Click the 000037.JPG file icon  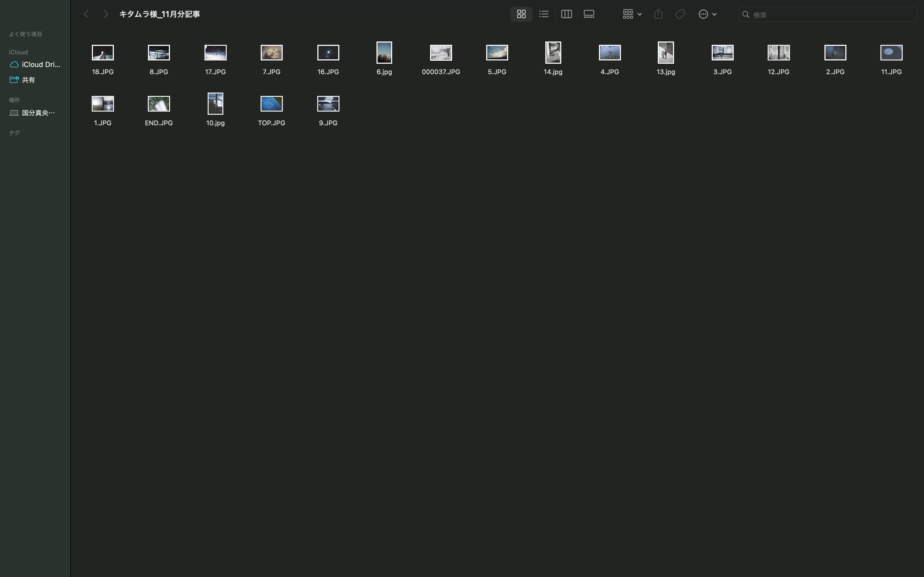[x=441, y=53]
